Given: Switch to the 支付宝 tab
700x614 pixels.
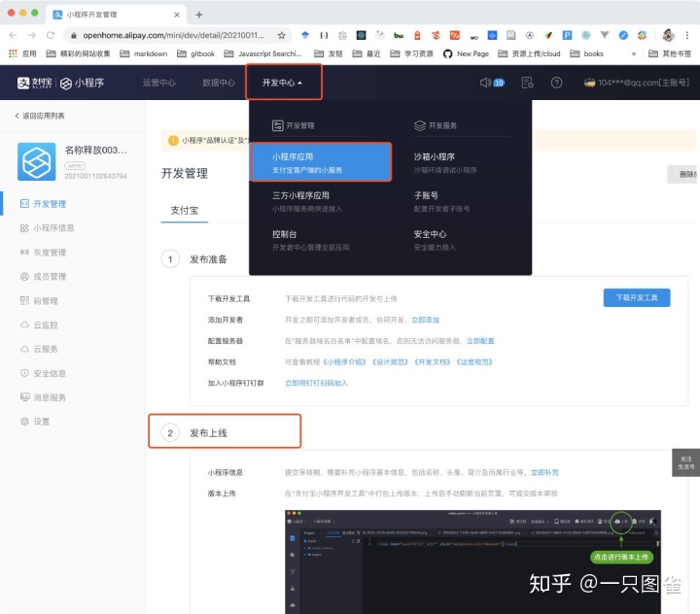Looking at the screenshot, I should [x=185, y=210].
